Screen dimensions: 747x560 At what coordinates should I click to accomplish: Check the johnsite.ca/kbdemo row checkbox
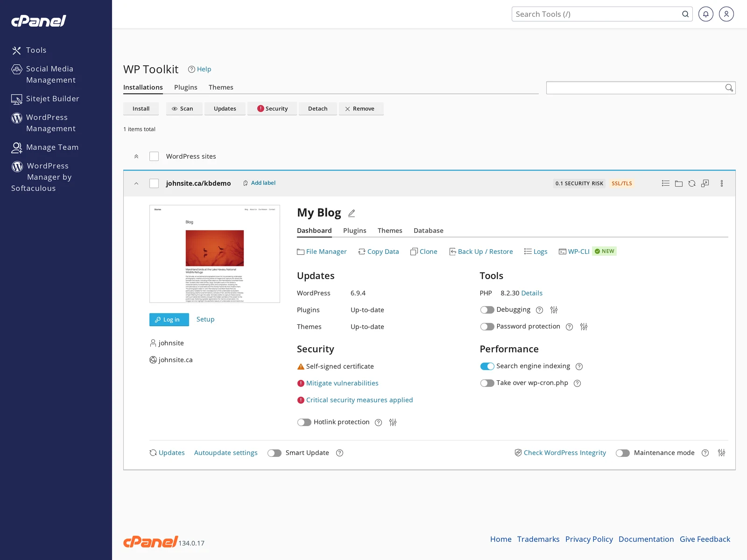coord(154,183)
